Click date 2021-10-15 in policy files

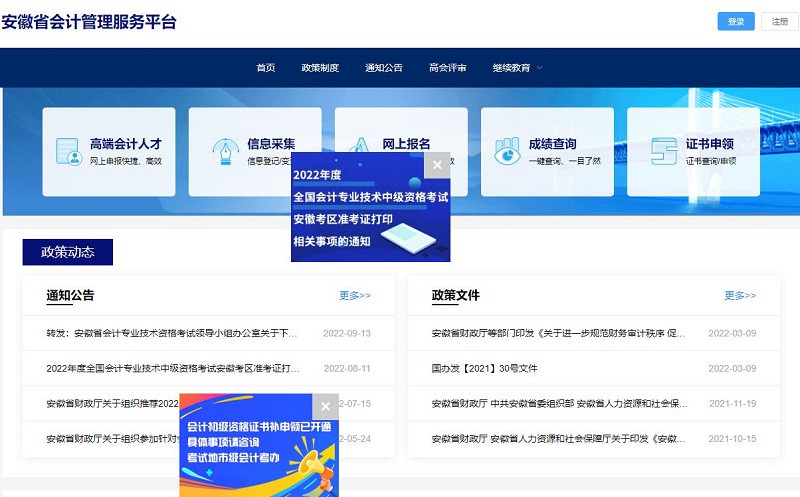click(x=732, y=439)
